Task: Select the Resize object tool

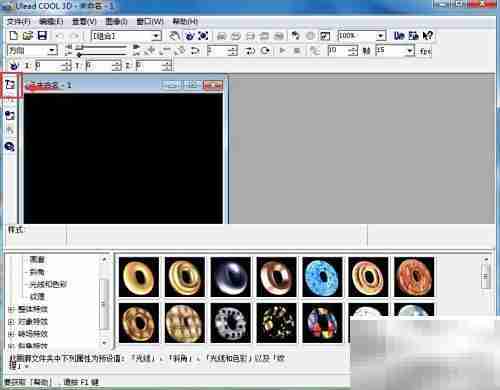Action: pyautogui.click(x=203, y=36)
